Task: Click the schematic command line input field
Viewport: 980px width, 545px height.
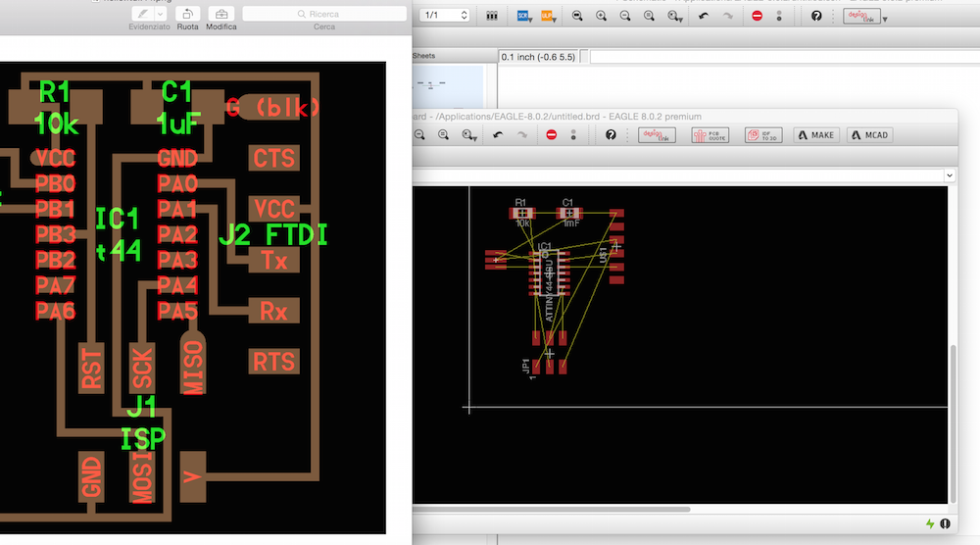Action: [784, 57]
